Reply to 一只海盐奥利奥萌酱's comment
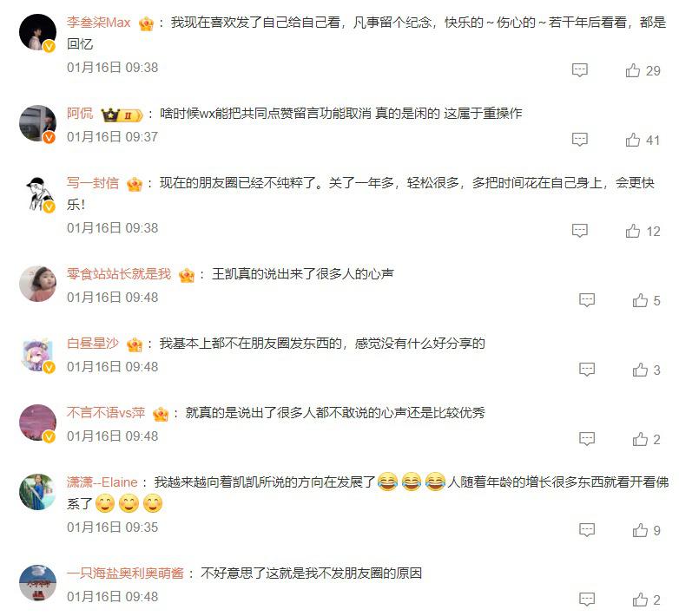Screen dimensions: 679x616 (587, 600)
